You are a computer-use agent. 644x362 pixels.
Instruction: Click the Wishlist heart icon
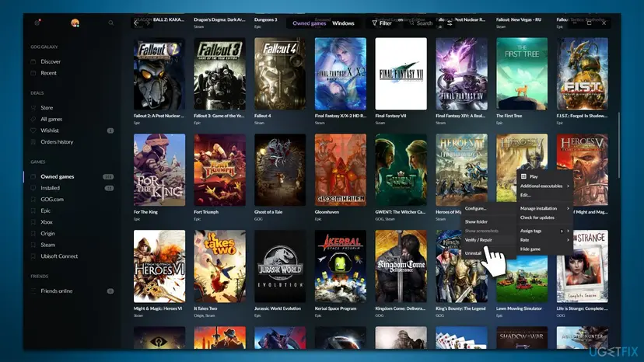33,131
